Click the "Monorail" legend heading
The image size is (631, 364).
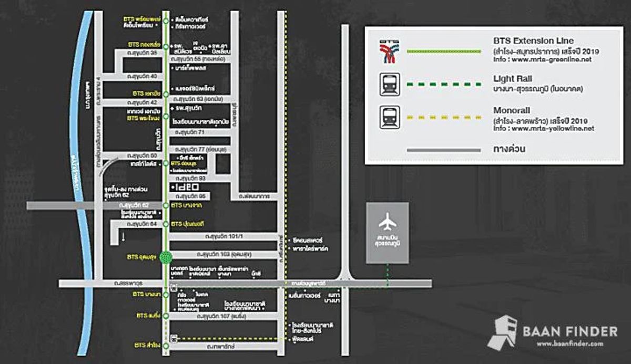click(511, 111)
